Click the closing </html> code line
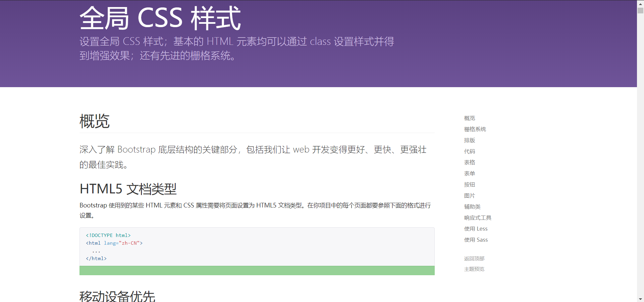 [96, 258]
